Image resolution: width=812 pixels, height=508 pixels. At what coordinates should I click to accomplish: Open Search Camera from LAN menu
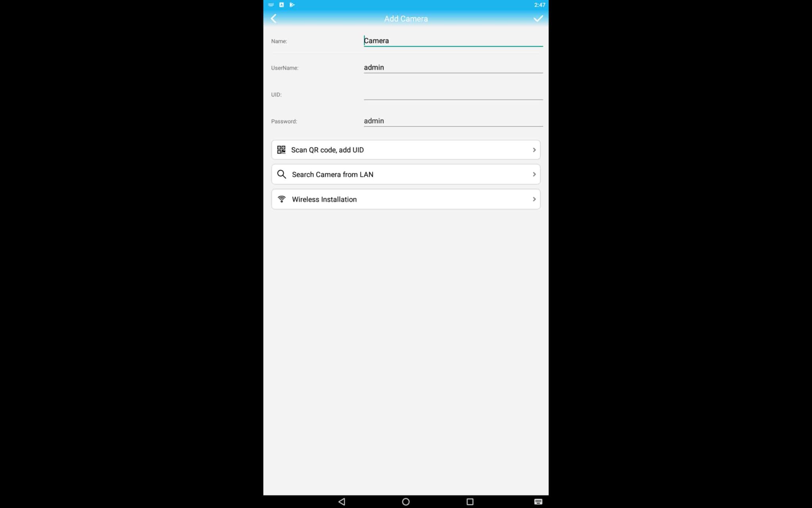point(406,174)
